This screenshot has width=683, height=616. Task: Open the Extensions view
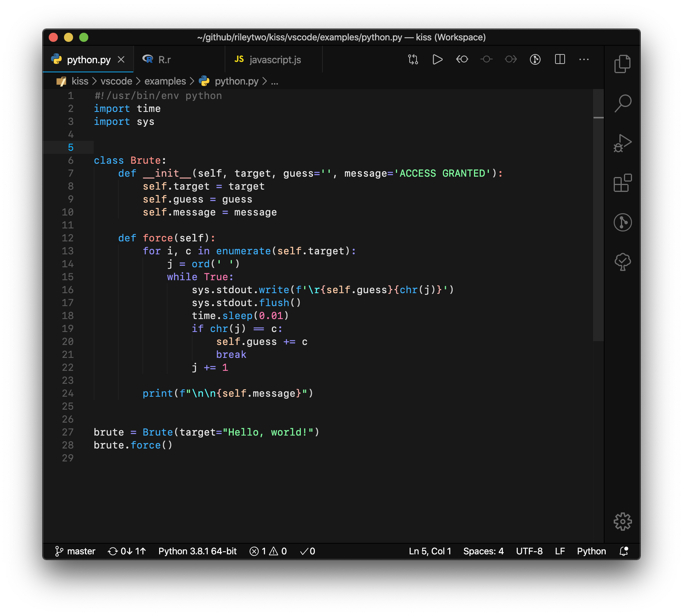pyautogui.click(x=622, y=183)
